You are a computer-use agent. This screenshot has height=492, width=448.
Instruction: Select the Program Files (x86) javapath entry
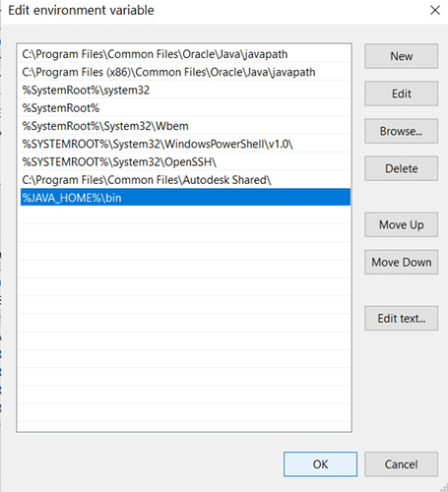coord(185,72)
